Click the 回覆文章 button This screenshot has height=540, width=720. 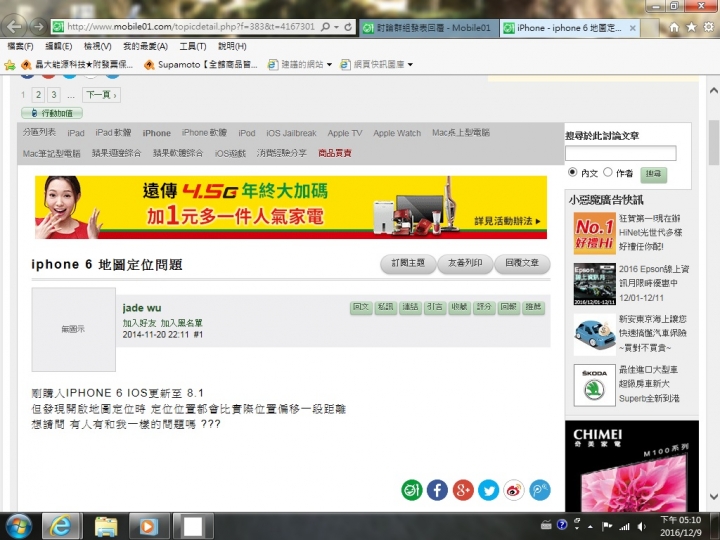pos(522,264)
